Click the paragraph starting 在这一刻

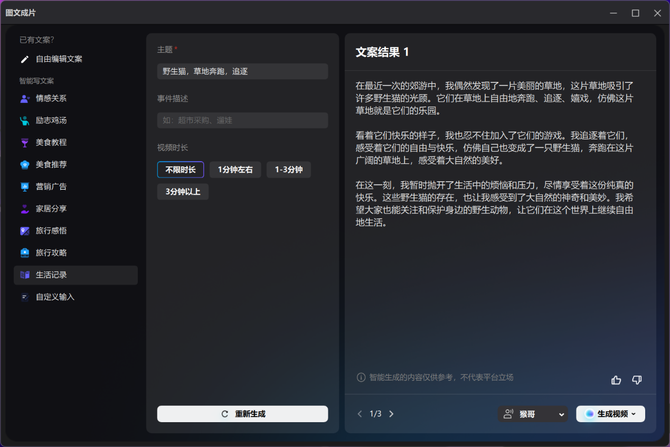click(x=494, y=204)
